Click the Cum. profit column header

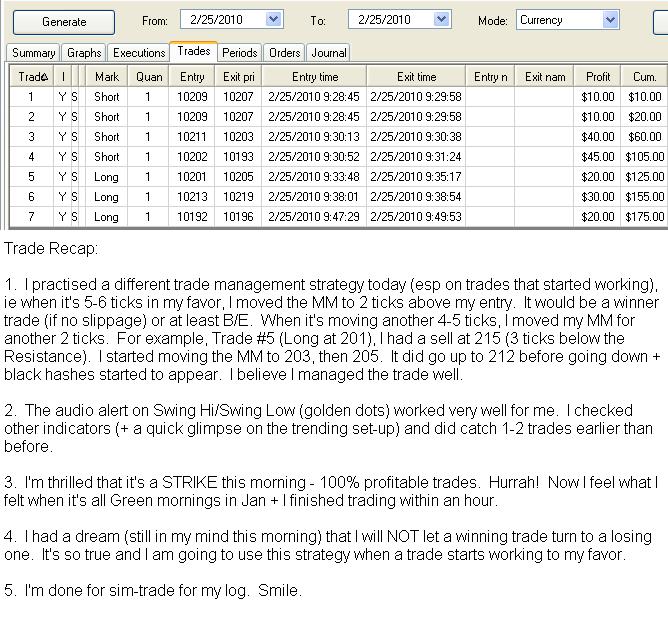[x=644, y=77]
